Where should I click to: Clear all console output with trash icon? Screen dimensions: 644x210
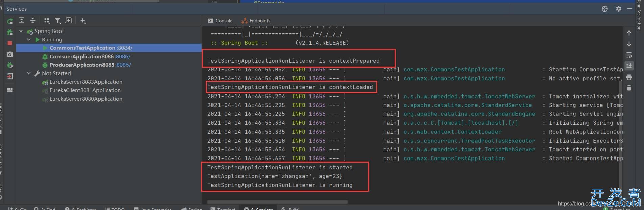629,88
